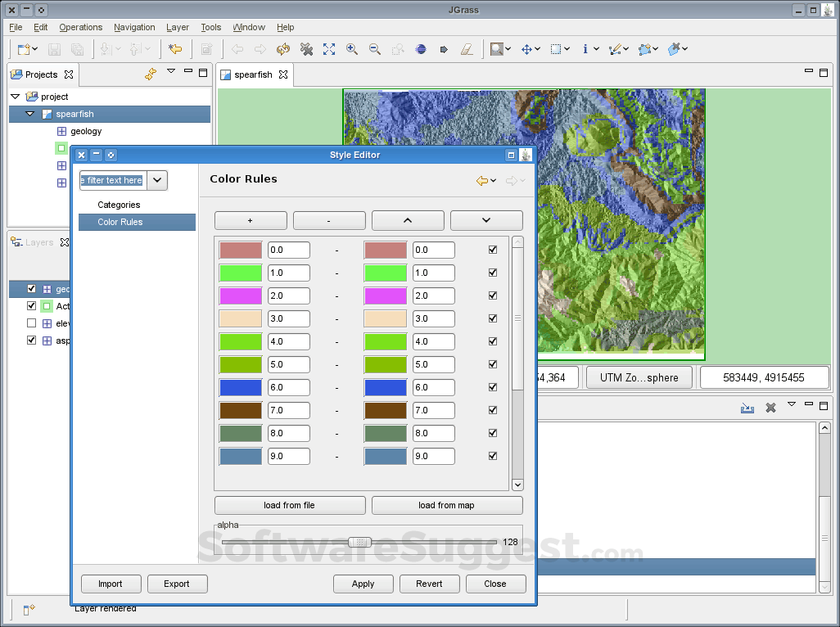Clear the console with the X icon
Screen dimensions: 840x627
pos(770,408)
